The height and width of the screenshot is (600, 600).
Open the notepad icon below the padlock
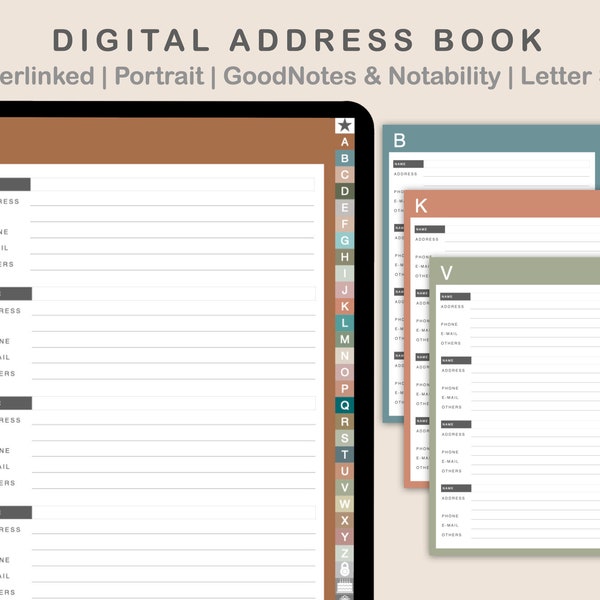[344, 586]
